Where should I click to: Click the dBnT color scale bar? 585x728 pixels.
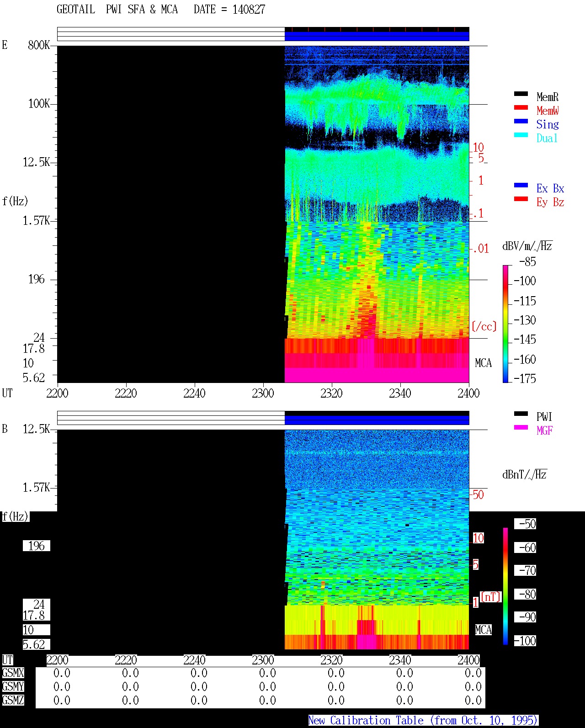coord(505,586)
